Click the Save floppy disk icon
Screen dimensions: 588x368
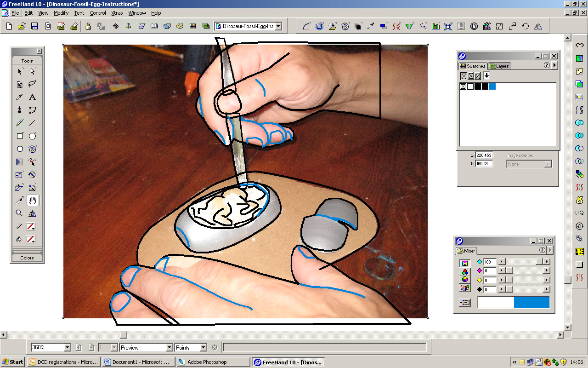coord(34,26)
